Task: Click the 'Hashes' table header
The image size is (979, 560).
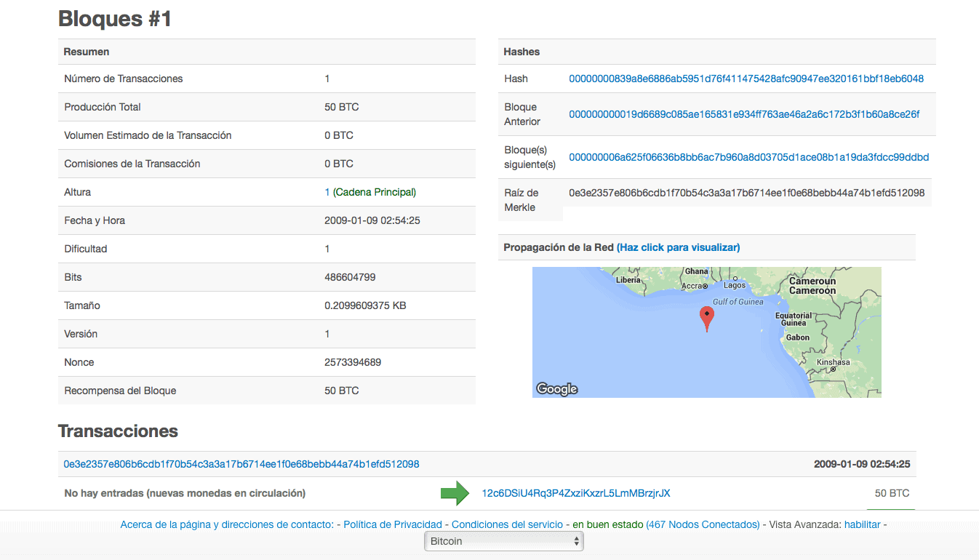Action: 522,52
